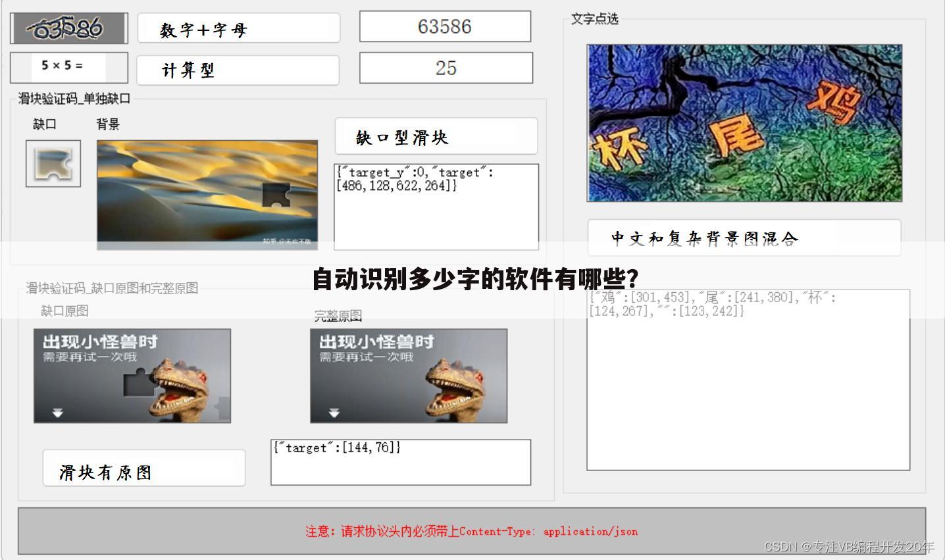Click the 文字点选 group label
The image size is (945, 560).
point(595,18)
